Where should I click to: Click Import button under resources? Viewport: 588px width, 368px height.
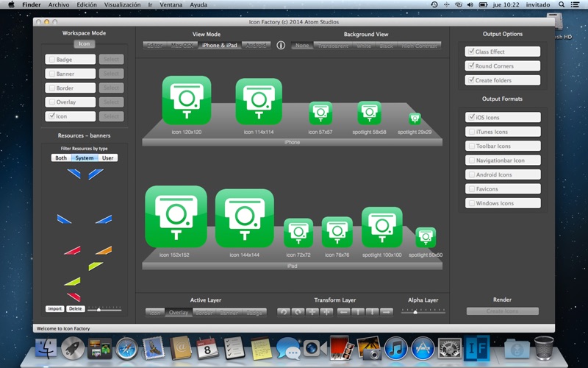[x=54, y=308]
